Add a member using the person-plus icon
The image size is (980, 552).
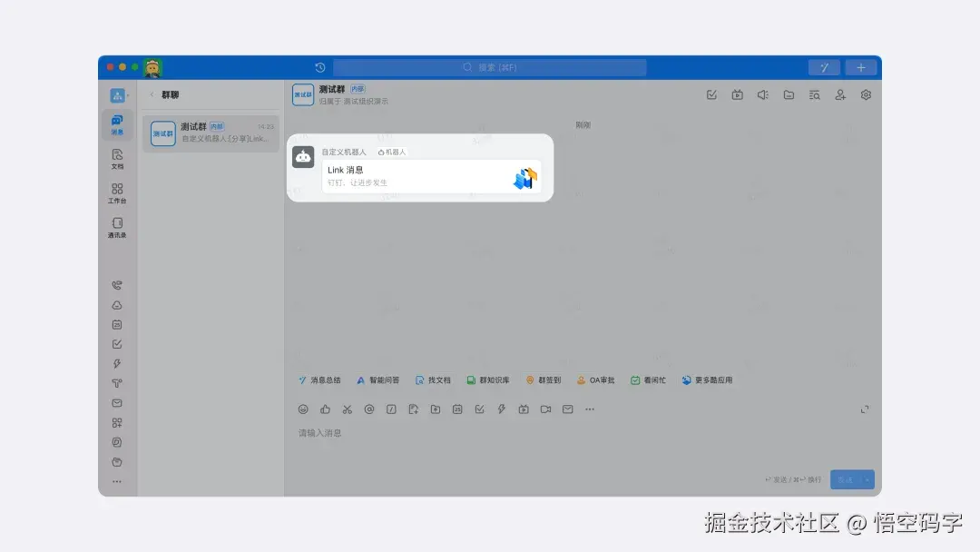[x=840, y=94]
